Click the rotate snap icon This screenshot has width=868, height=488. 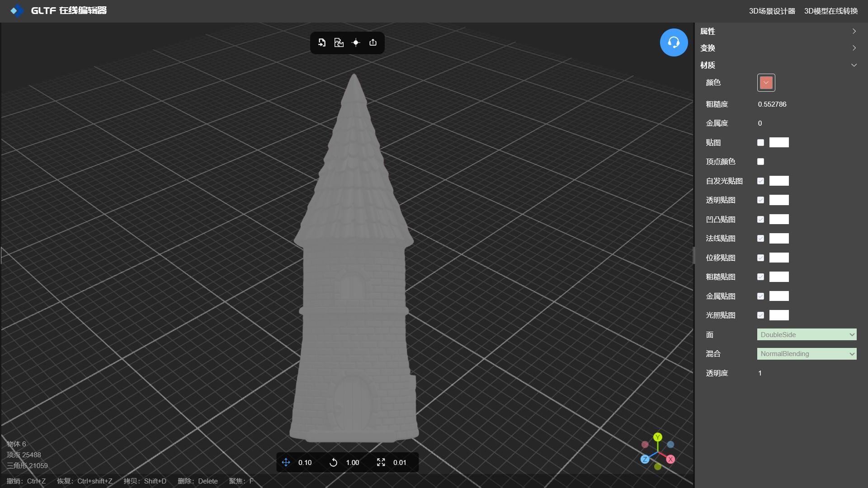coord(333,462)
